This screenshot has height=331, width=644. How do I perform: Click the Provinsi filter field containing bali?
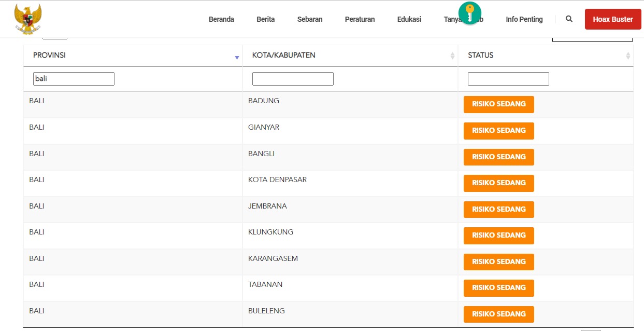[74, 79]
